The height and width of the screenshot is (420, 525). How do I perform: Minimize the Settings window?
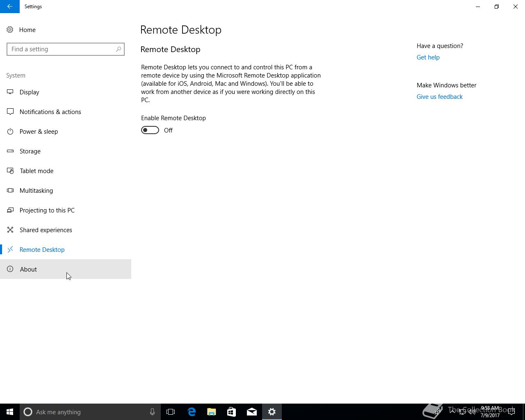tap(478, 7)
